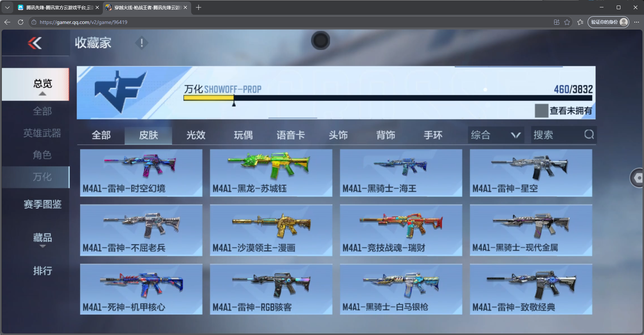Reload the page with the refresh icon
Image resolution: width=644 pixels, height=335 pixels.
[x=21, y=22]
